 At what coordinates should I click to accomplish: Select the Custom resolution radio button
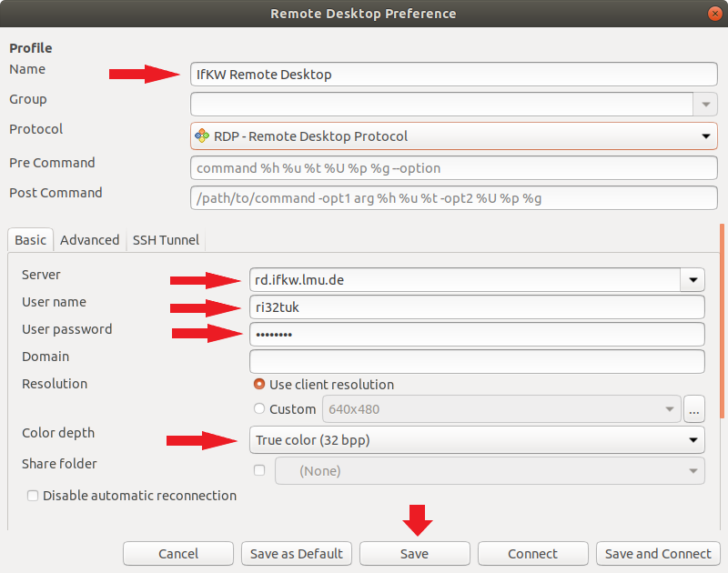pyautogui.click(x=259, y=408)
